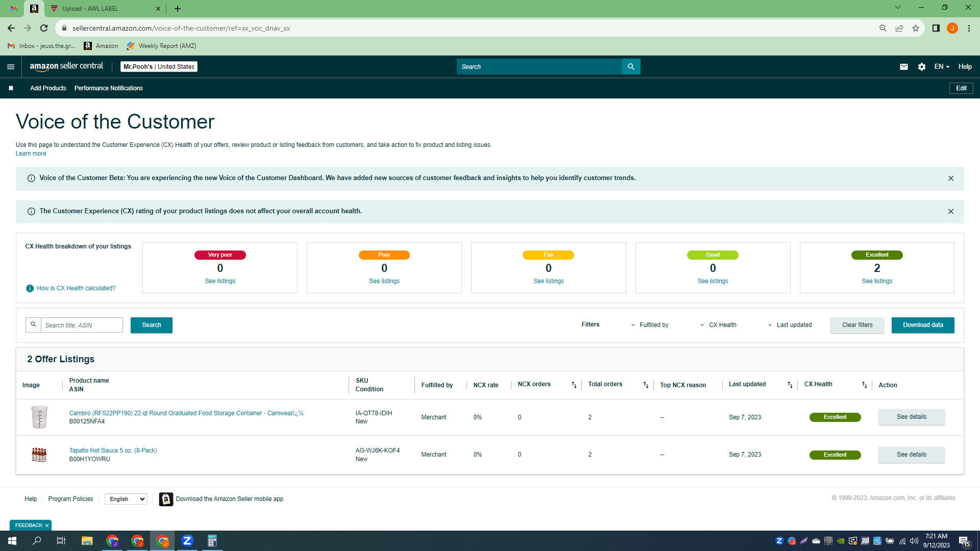Sort by Last updated column arrows
The width and height of the screenshot is (980, 551).
tap(790, 385)
